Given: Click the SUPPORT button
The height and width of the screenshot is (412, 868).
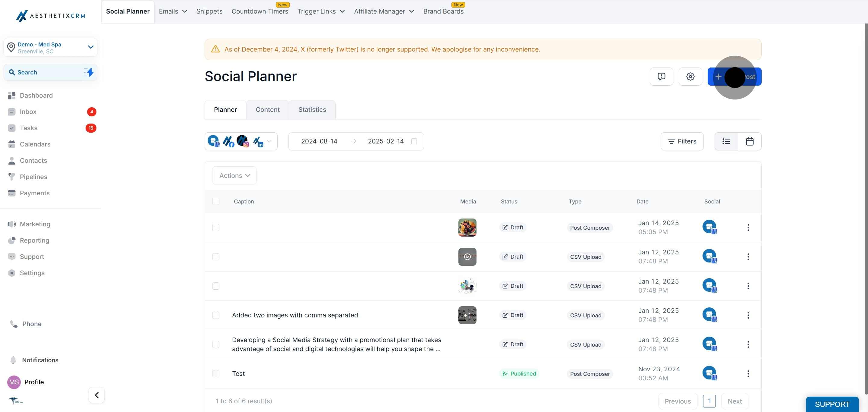Looking at the screenshot, I should pyautogui.click(x=832, y=404).
